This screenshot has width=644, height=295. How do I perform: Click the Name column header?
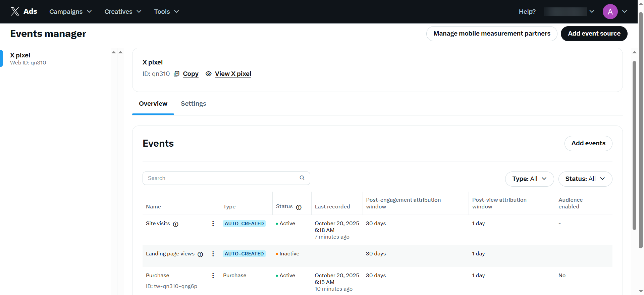[153, 207]
